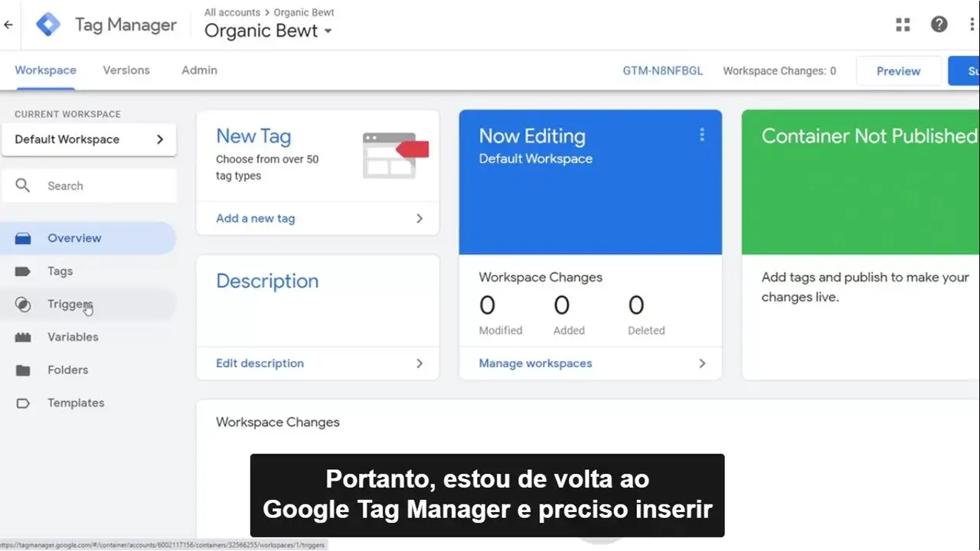This screenshot has height=551, width=980.
Task: Click the Deleted count value
Action: tap(636, 305)
